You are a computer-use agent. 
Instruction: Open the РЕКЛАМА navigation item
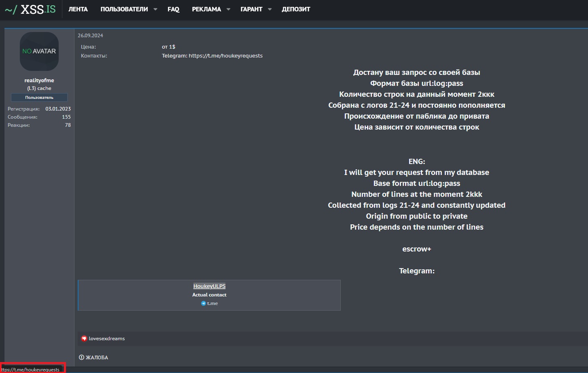click(x=206, y=9)
